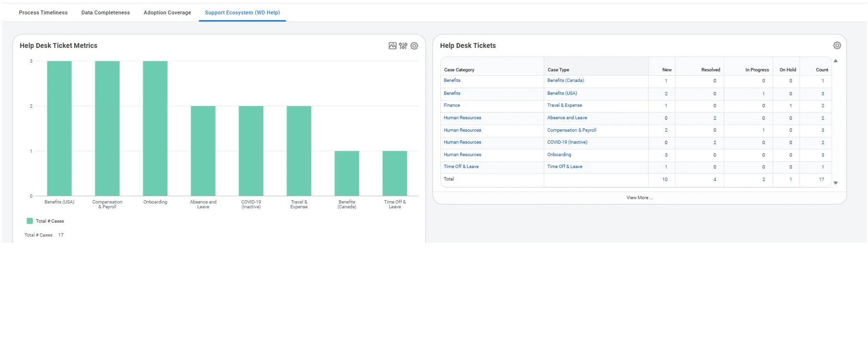Click the Onboarding bar in chart

[x=155, y=128]
